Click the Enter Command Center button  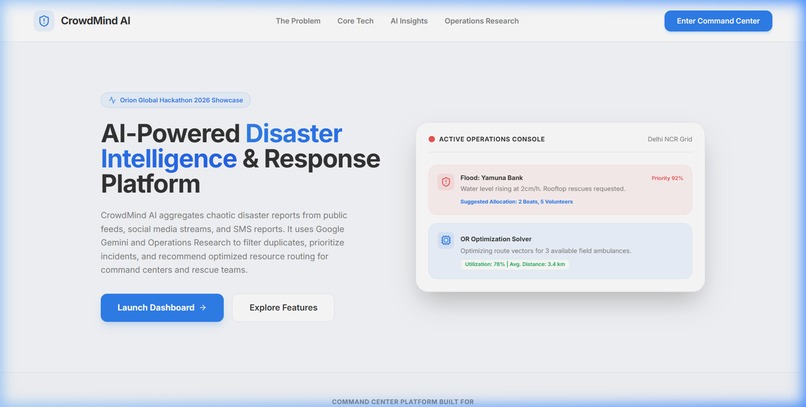tap(718, 21)
